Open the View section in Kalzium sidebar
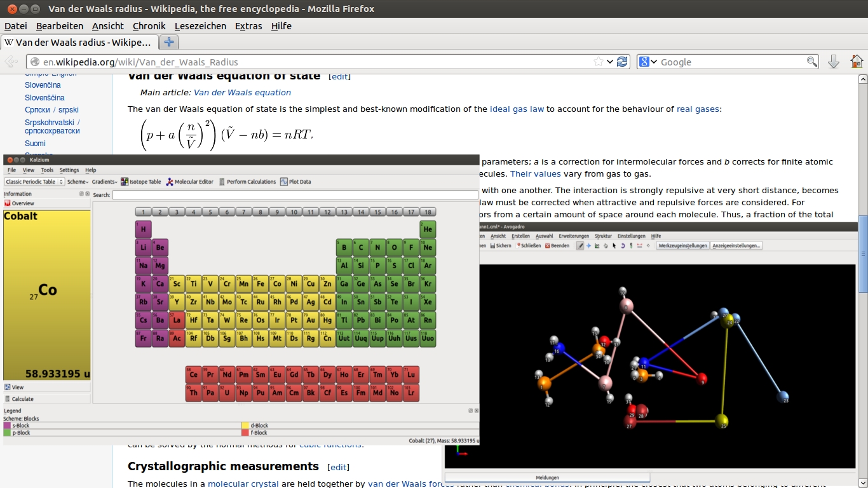Screen dimensions: 868x488 tap(47, 387)
